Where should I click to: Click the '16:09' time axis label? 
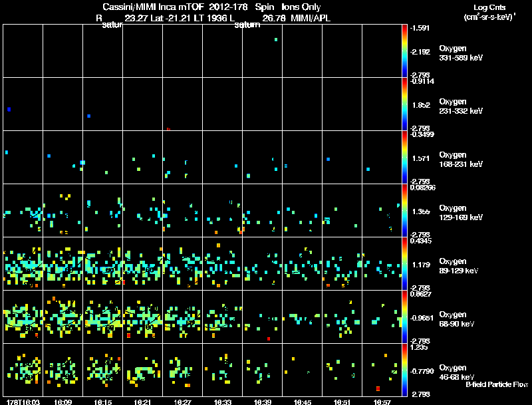click(x=63, y=402)
